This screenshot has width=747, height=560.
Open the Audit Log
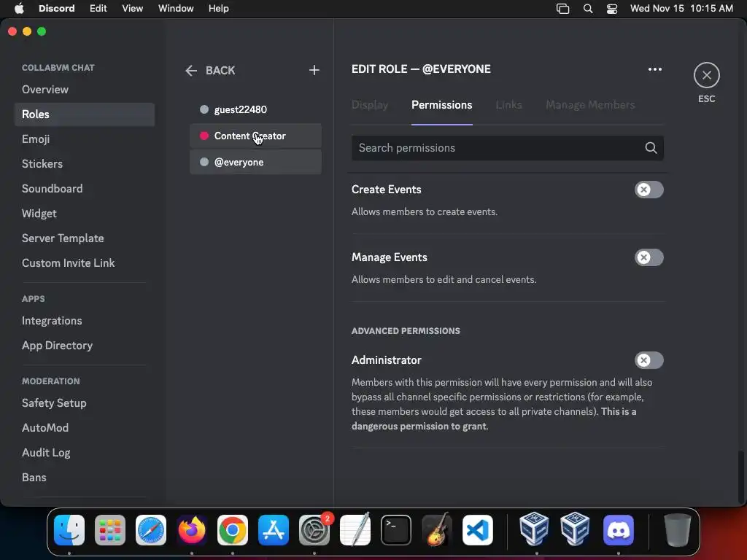[x=85, y=452]
